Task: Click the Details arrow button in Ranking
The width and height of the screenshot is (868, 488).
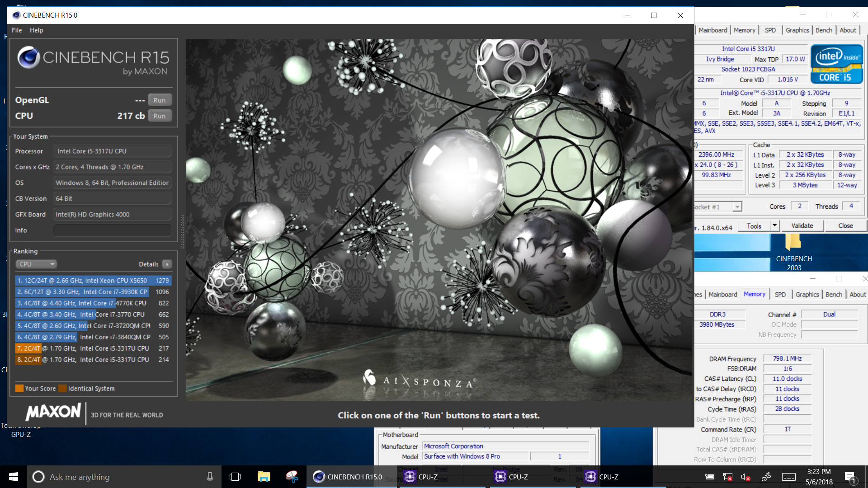Action: (167, 264)
